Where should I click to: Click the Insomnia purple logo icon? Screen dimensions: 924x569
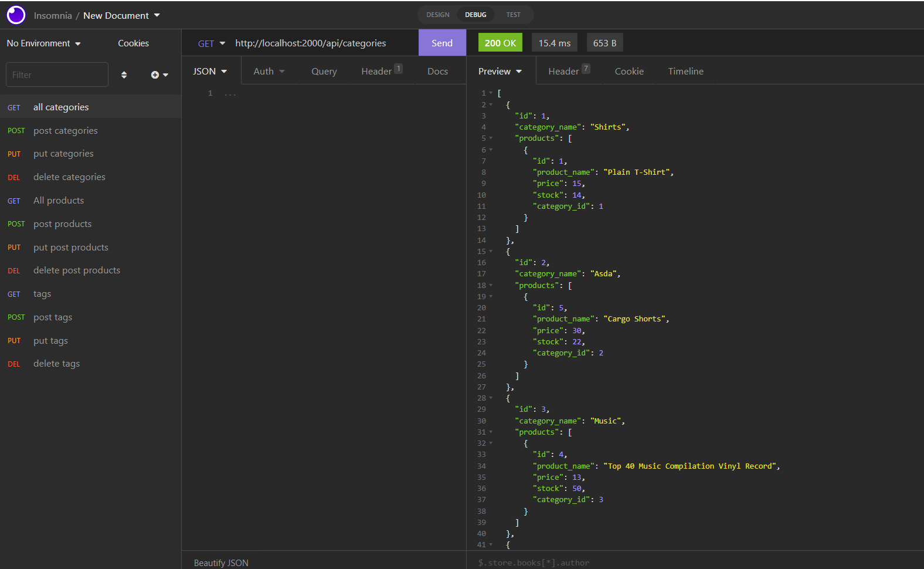point(16,15)
